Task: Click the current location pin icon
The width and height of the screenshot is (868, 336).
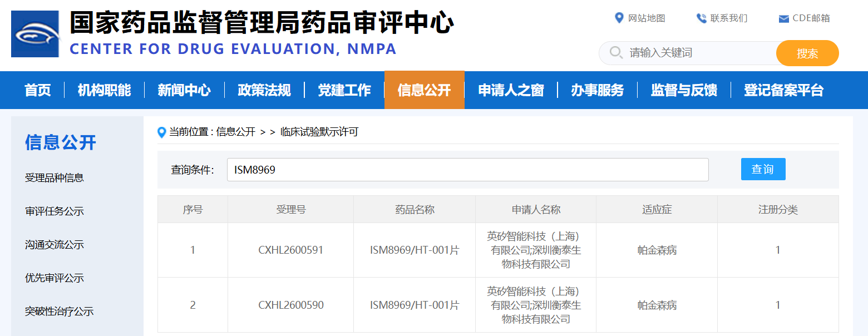Action: click(162, 132)
